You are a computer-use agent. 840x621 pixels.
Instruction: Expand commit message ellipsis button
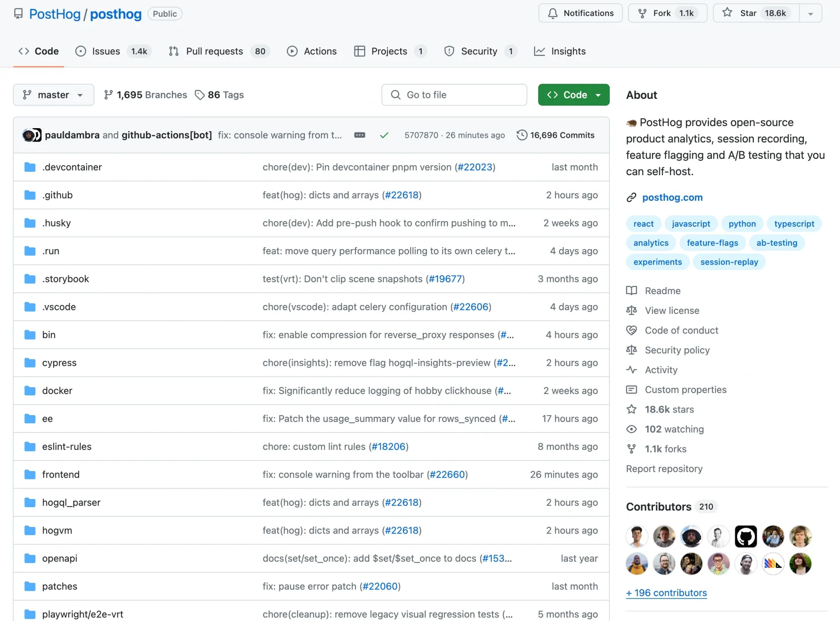click(x=360, y=135)
